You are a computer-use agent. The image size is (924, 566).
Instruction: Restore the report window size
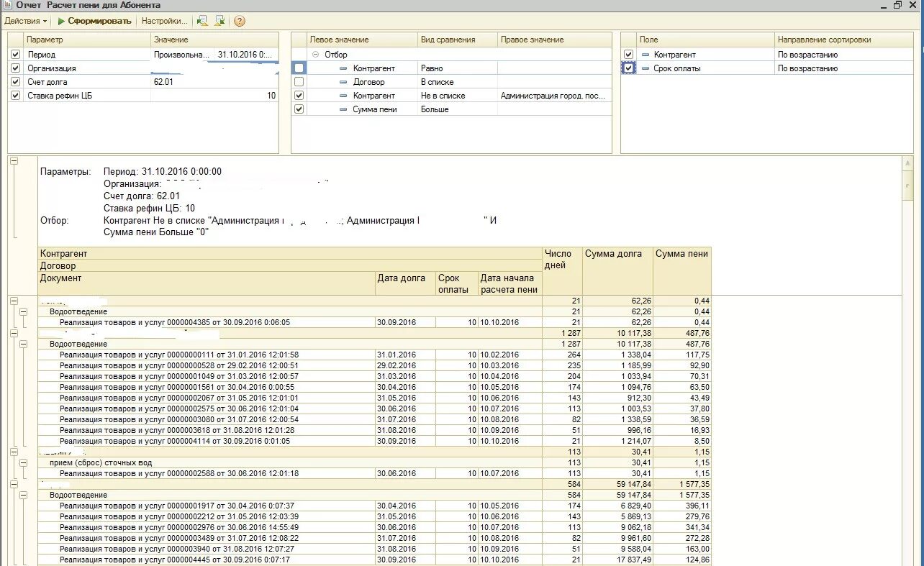click(897, 5)
